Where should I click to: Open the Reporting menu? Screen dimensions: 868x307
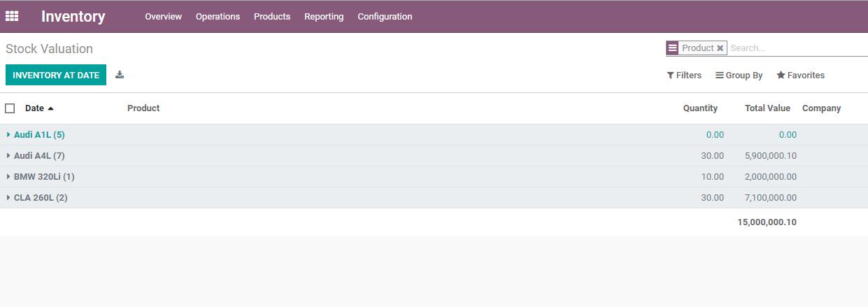pyautogui.click(x=324, y=17)
